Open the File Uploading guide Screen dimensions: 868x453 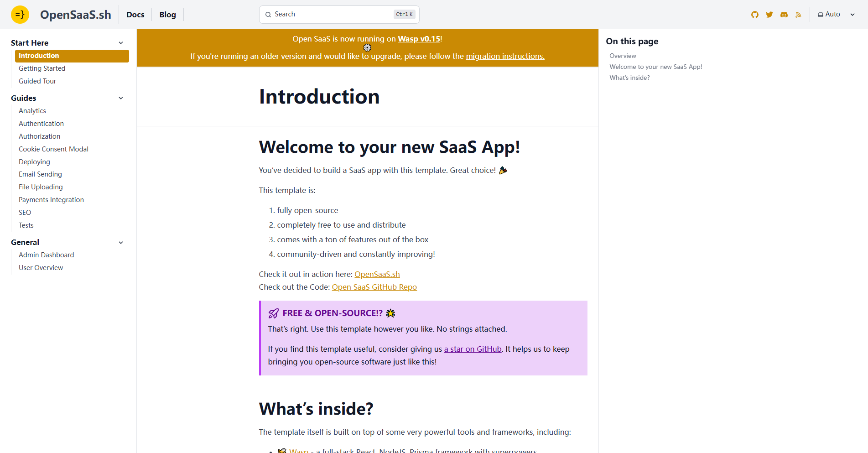[x=41, y=187]
